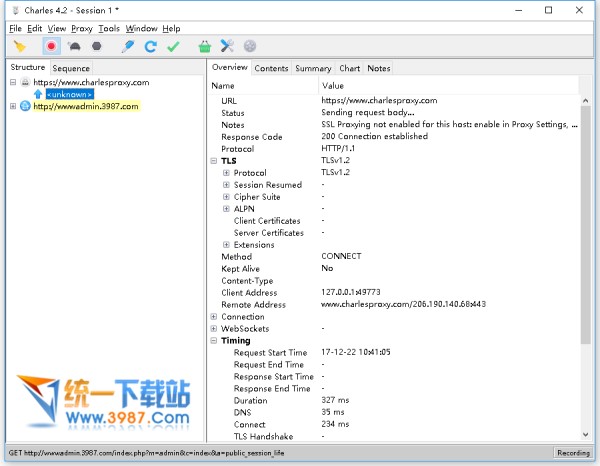Select the Remote Address value www.charlesproxy.com/206.190.140.68:443
Screen dimensions: 600x466
403,304
